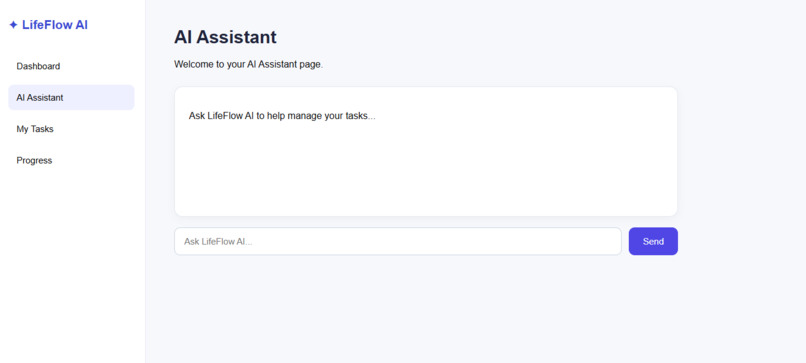This screenshot has height=363, width=806.
Task: Click the 'Welcome to your AI Assistant page.' text
Action: 248,65
